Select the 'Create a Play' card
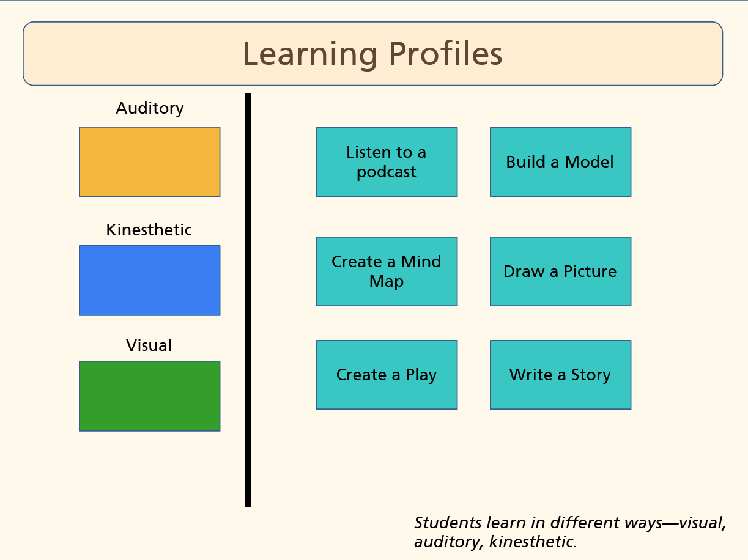The height and width of the screenshot is (560, 748). click(387, 375)
